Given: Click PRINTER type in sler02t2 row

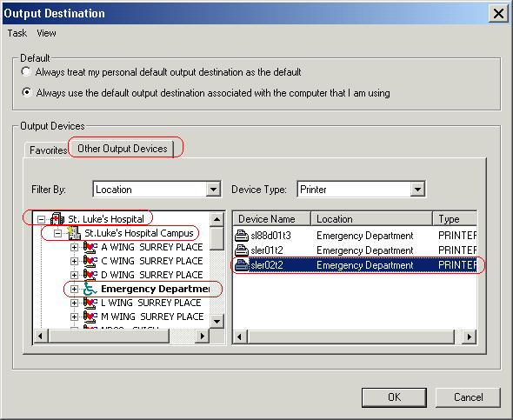Looking at the screenshot, I should point(457,265).
